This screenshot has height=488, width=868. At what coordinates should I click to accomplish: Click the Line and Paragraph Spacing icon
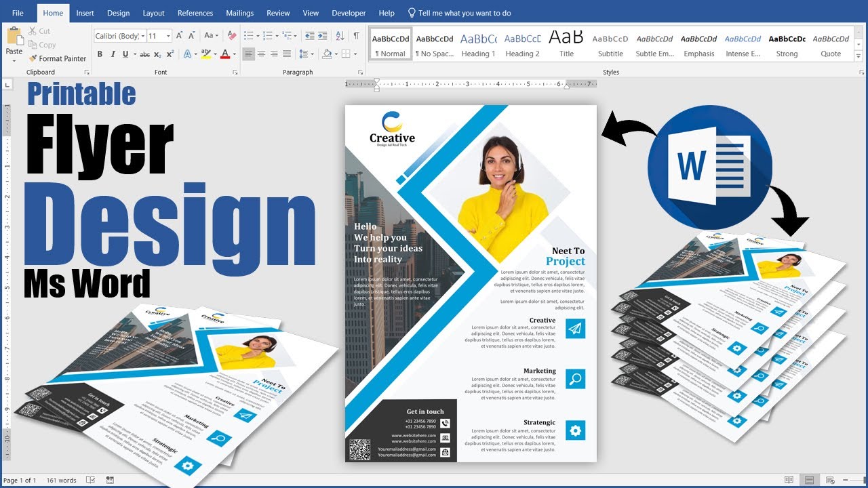[302, 54]
